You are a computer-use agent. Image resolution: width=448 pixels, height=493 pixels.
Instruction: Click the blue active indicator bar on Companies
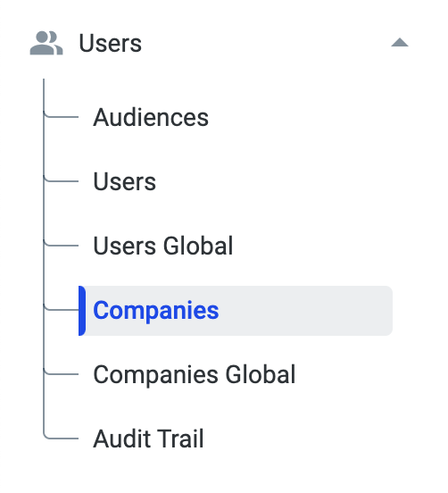(82, 311)
